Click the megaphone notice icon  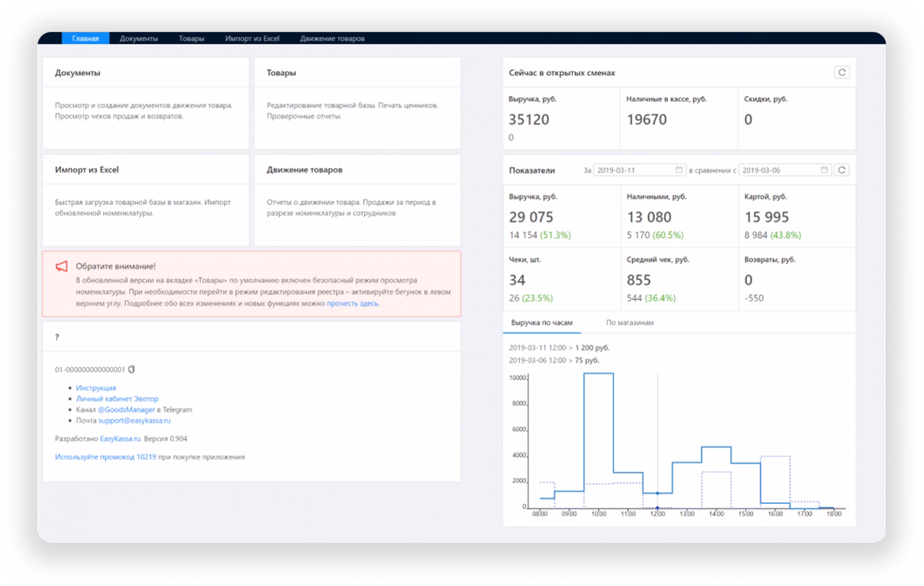[x=62, y=266]
